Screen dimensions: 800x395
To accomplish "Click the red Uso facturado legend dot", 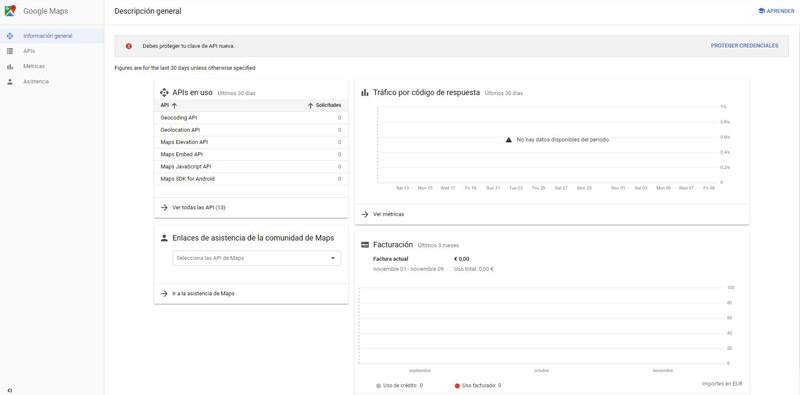I will click(x=457, y=385).
